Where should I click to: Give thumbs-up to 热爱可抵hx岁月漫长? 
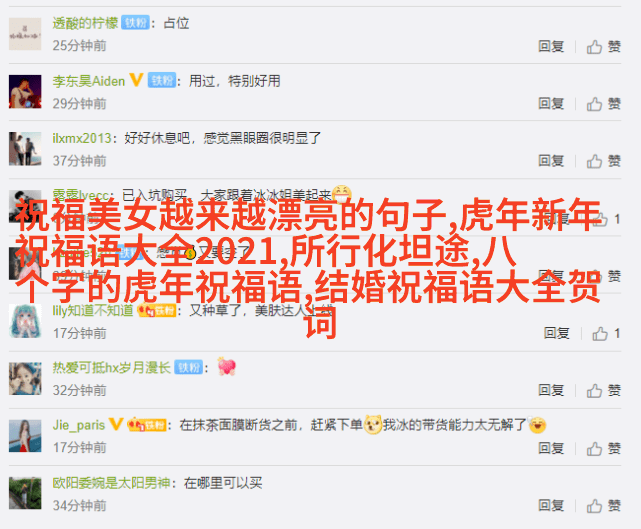click(604, 391)
